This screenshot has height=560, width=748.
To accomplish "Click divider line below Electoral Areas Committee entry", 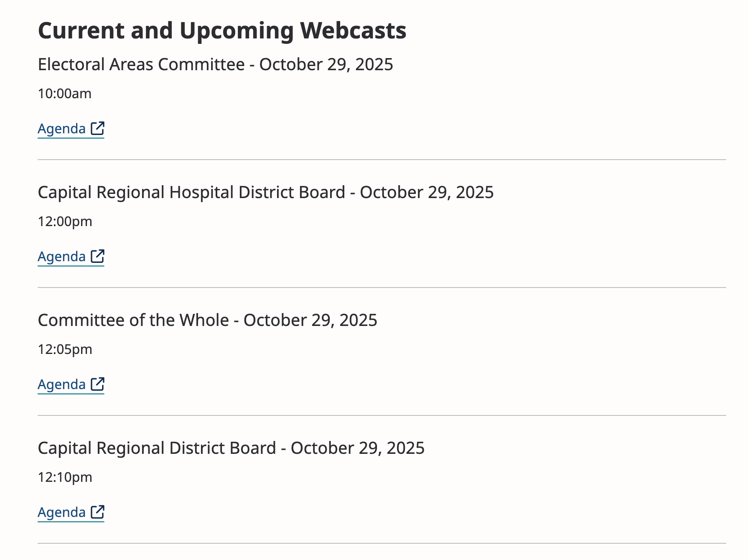I will pyautogui.click(x=382, y=160).
